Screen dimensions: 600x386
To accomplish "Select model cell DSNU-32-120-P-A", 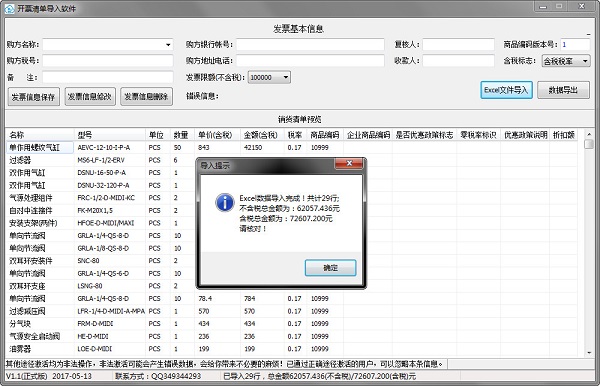I will [x=109, y=185].
